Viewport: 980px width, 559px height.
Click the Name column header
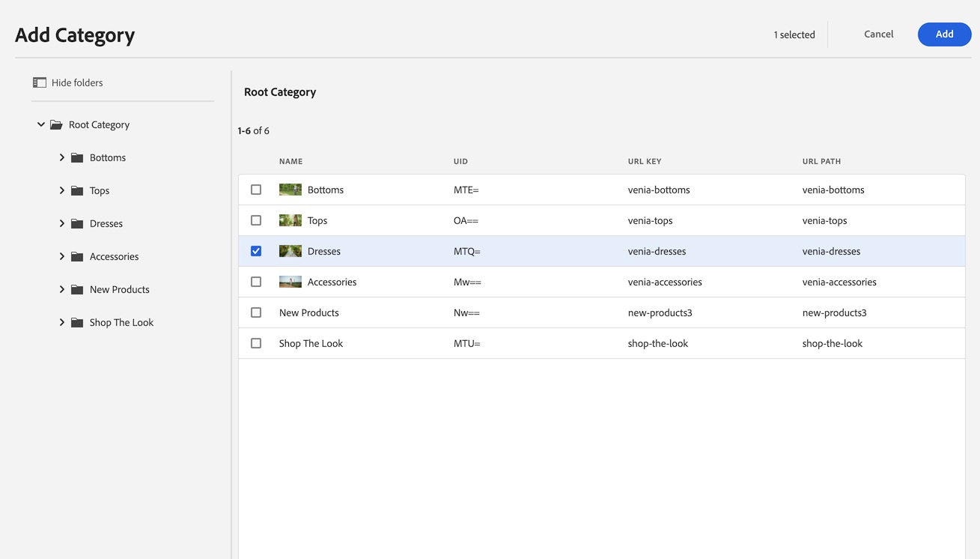(290, 161)
